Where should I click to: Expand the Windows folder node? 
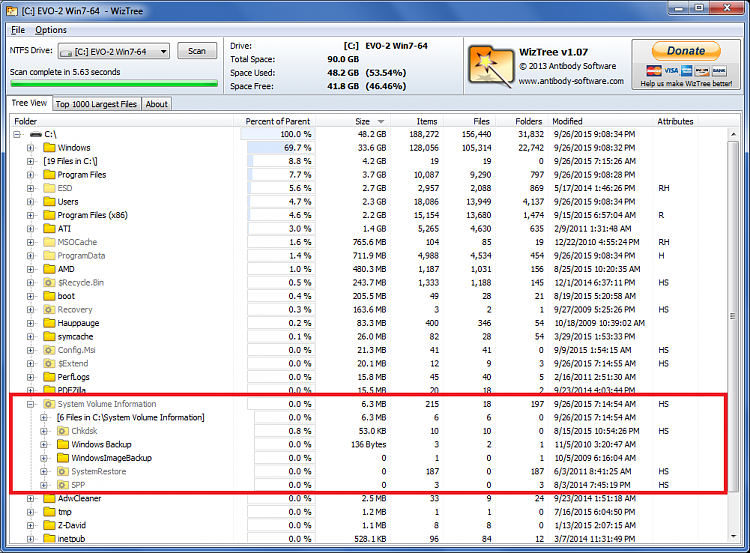[31, 148]
